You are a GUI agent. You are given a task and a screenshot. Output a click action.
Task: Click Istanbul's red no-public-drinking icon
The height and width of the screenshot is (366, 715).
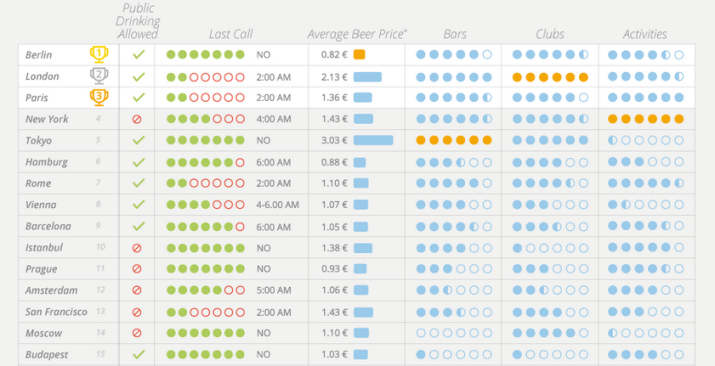tap(136, 248)
